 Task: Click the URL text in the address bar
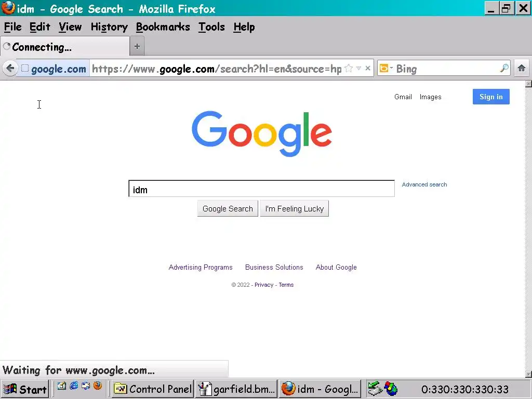[217, 69]
